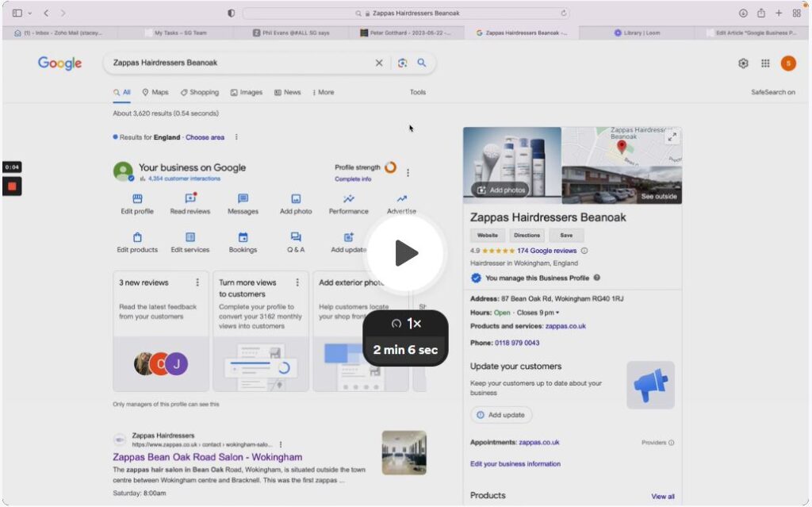
Task: Open Zappas Bean Oak Road Salon result link
Action: point(207,457)
